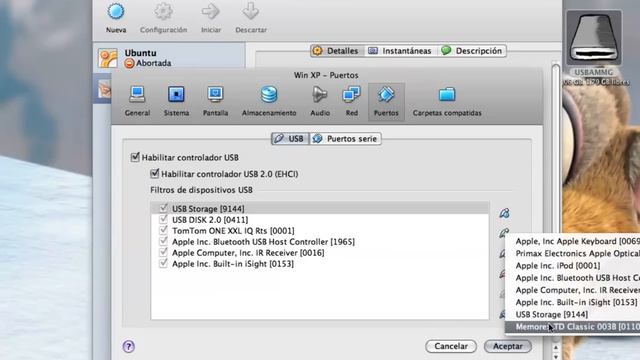Image resolution: width=640 pixels, height=360 pixels.
Task: Click the Cancelar button
Action: pyautogui.click(x=451, y=346)
